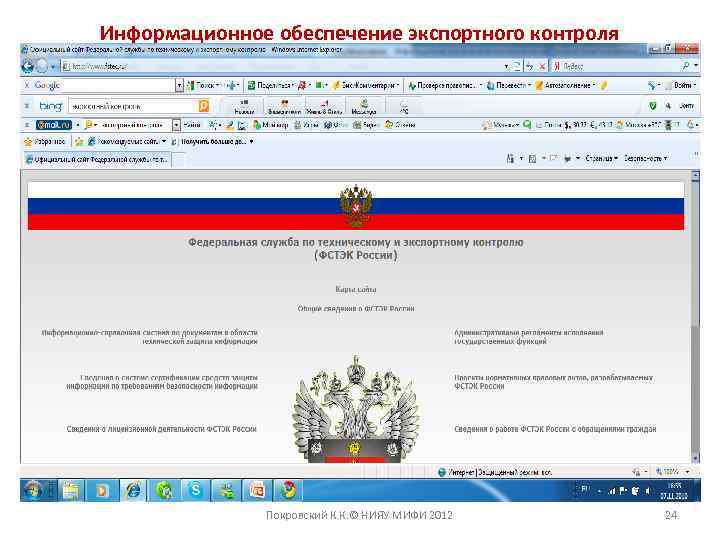This screenshot has height=540, width=720.
Task: Open the address bar history dropdown arrow
Action: 506,67
